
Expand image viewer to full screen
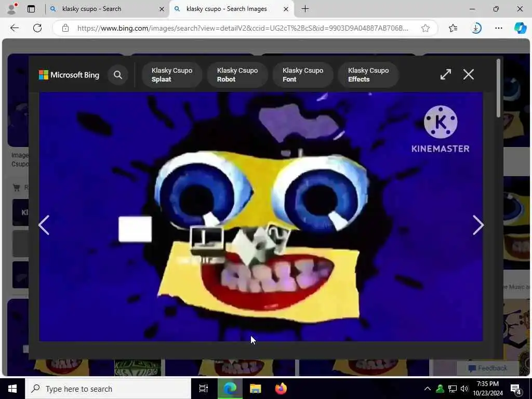point(445,74)
